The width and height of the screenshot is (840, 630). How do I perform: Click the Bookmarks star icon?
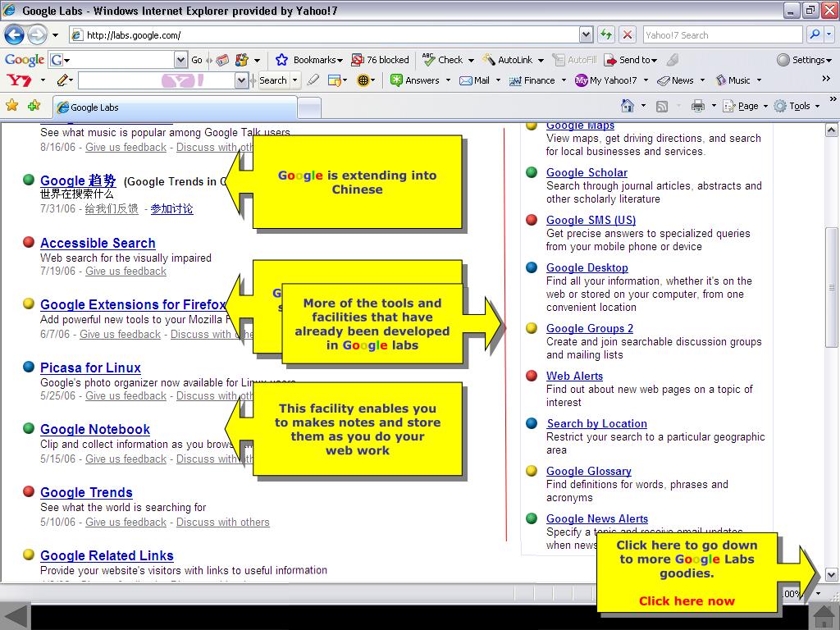(281, 59)
